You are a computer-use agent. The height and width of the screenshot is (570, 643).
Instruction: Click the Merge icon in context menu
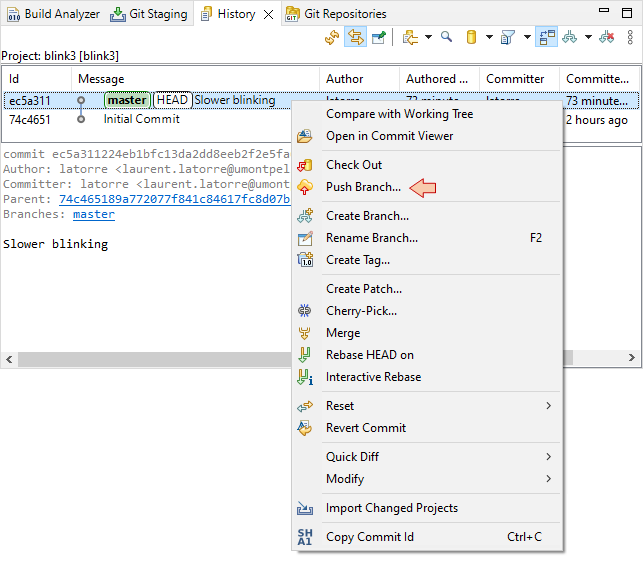click(306, 333)
